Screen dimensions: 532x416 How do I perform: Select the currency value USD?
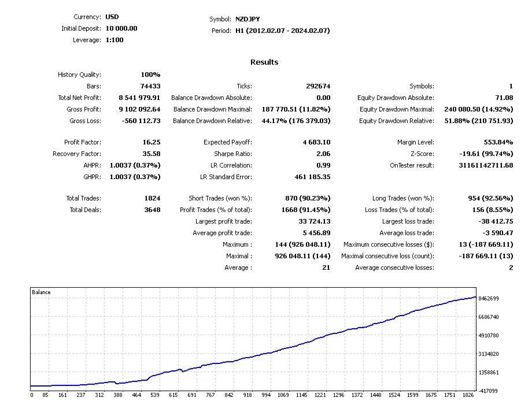coord(112,17)
